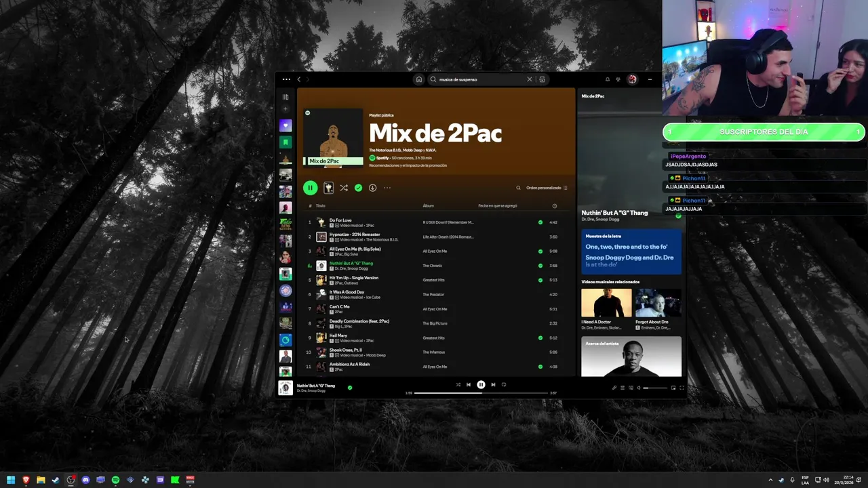Open connect to a device icon
The image size is (868, 488).
click(631, 388)
